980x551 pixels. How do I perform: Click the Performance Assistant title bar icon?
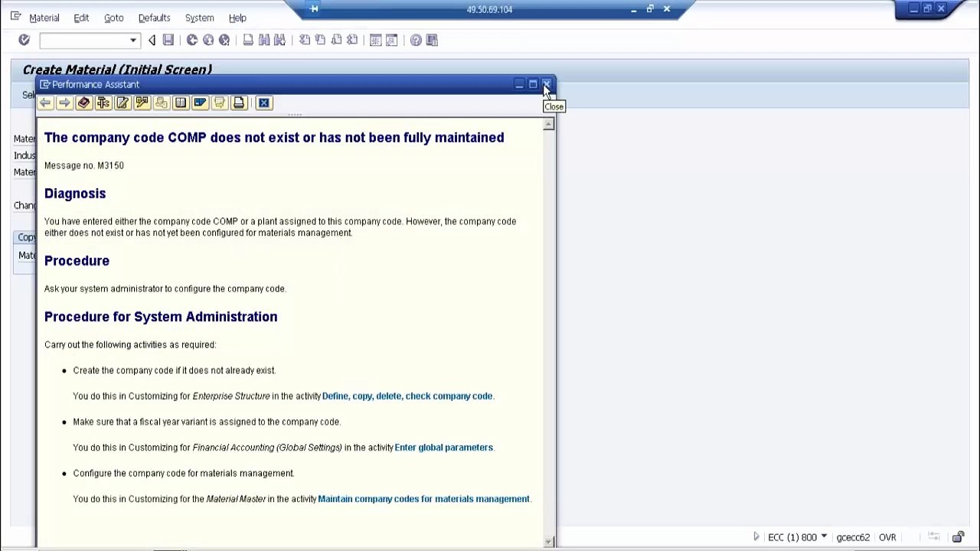(45, 84)
